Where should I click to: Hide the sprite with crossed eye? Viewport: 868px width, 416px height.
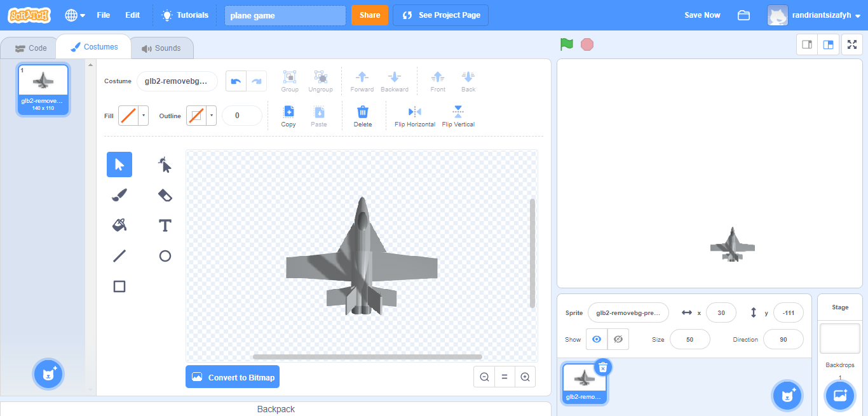pos(618,339)
